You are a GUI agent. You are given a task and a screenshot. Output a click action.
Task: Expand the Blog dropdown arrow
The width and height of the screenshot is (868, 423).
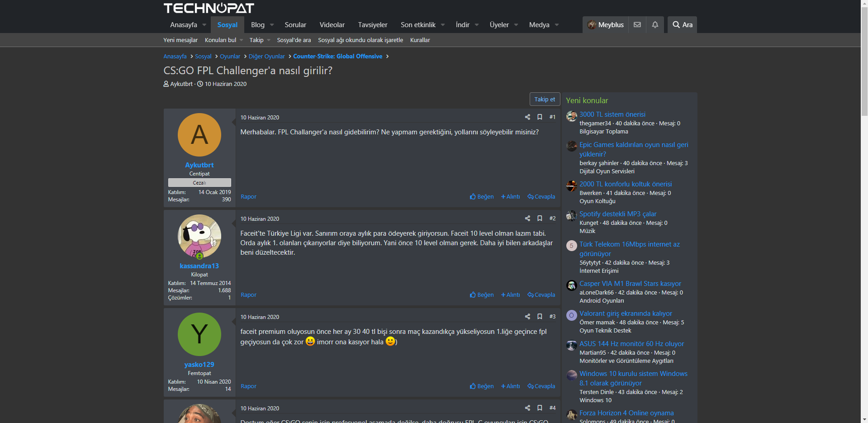[272, 25]
